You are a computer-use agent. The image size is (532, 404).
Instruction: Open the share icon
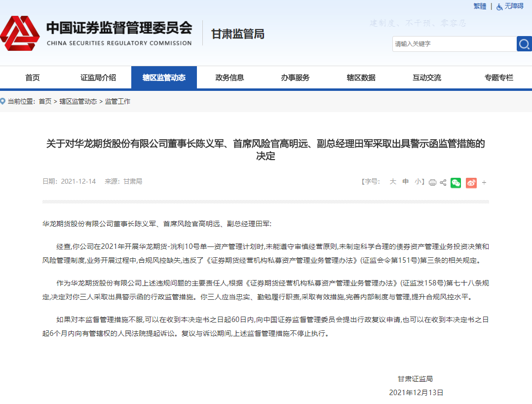point(443,183)
